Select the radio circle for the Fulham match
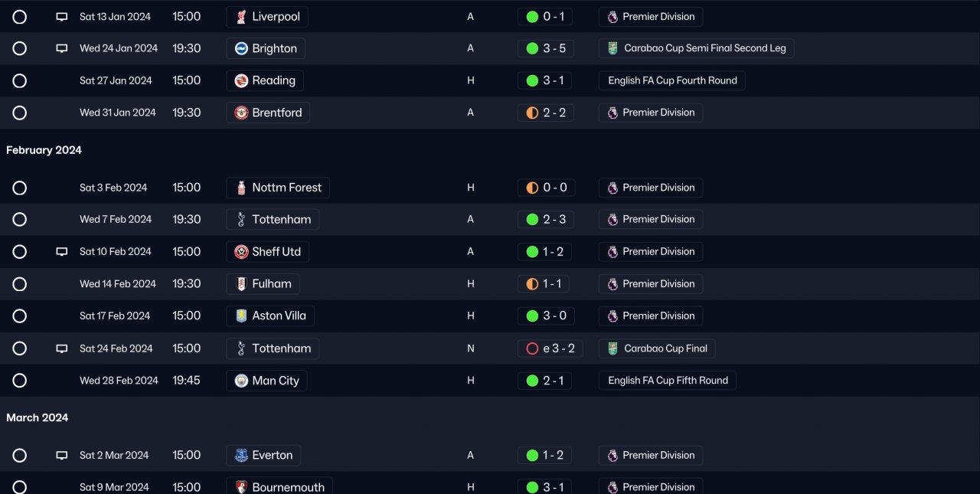Screen dimensions: 980x494 coord(20,284)
